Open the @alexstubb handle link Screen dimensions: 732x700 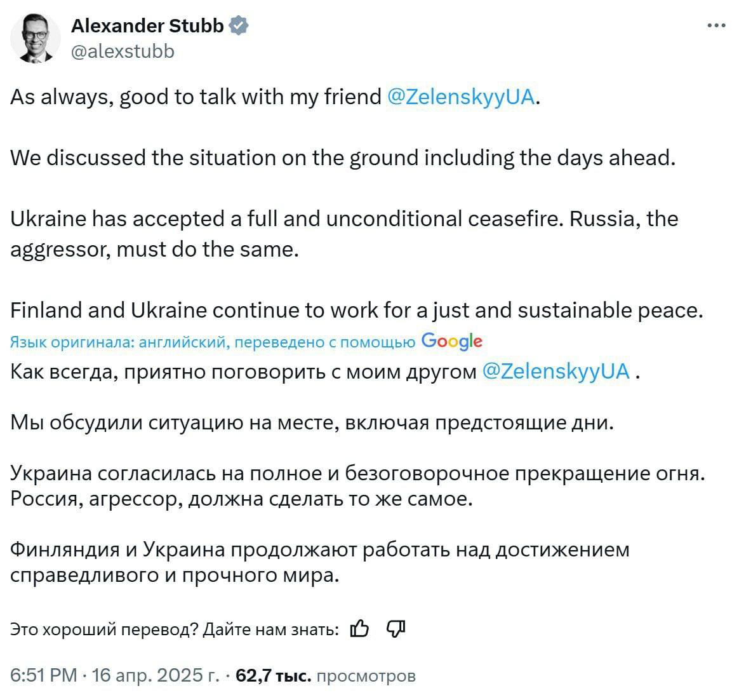pos(123,51)
